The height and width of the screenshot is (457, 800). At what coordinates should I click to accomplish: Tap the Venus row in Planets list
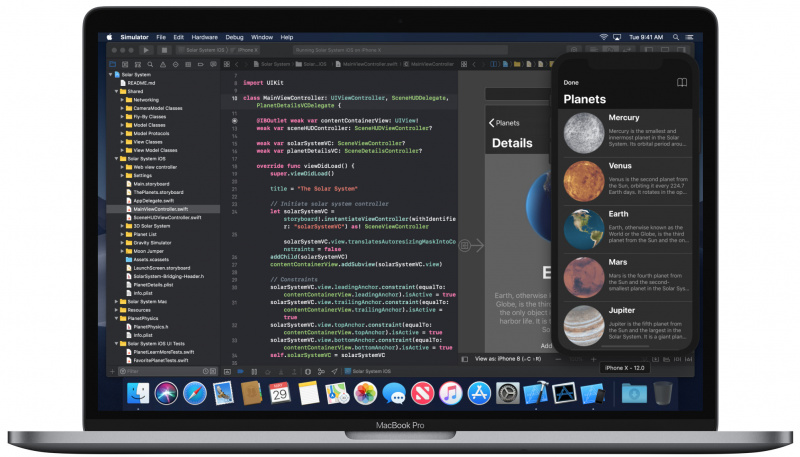click(x=625, y=181)
